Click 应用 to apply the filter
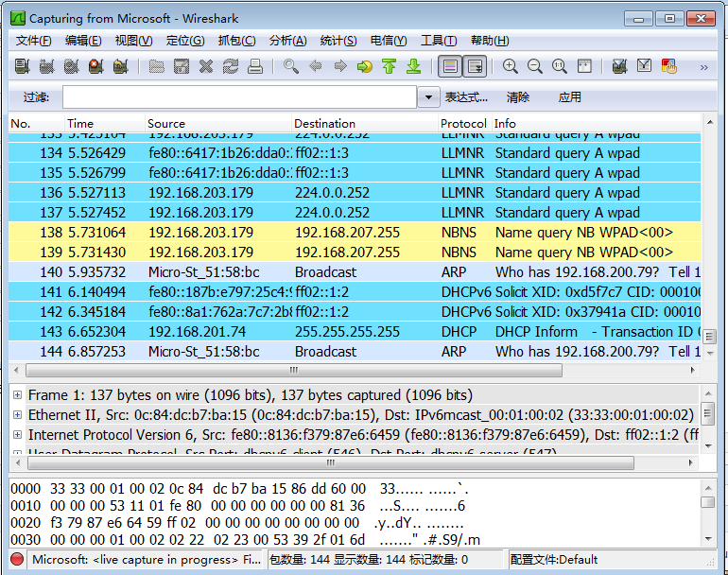Viewport: 728px width, 575px height. (x=570, y=97)
